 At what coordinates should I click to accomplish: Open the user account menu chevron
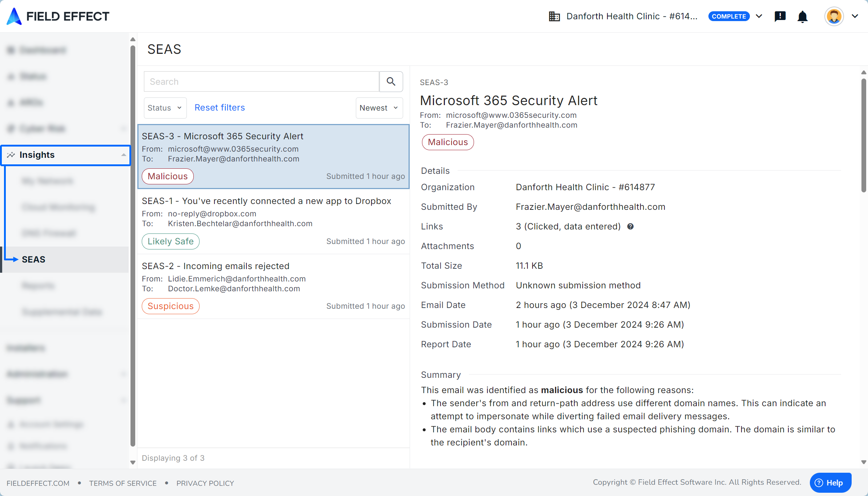(x=855, y=16)
